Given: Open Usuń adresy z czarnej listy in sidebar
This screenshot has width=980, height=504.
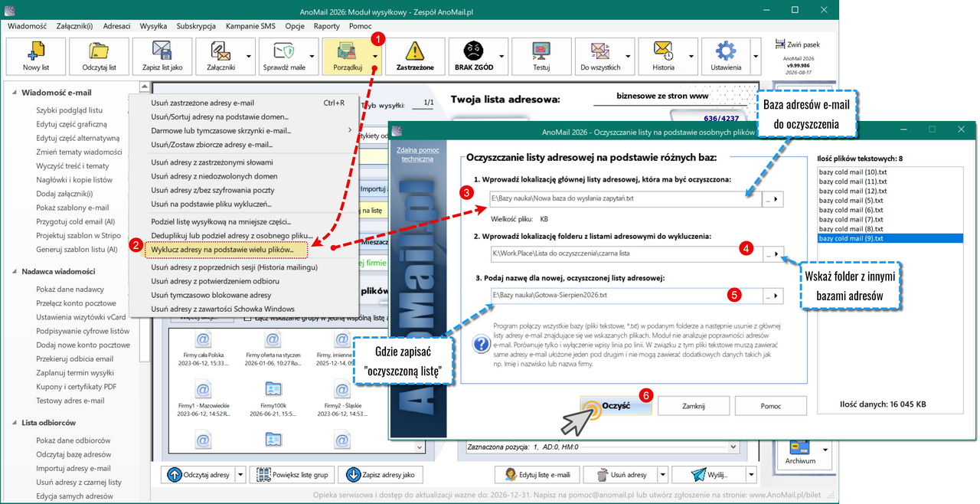Looking at the screenshot, I should pyautogui.click(x=79, y=482).
